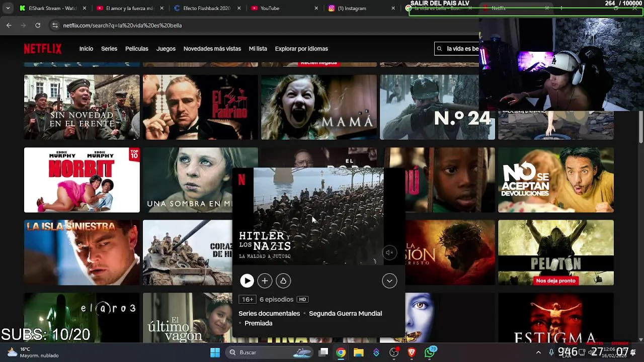Open Estigma movie thumbnail
The image size is (644, 362).
point(556,318)
